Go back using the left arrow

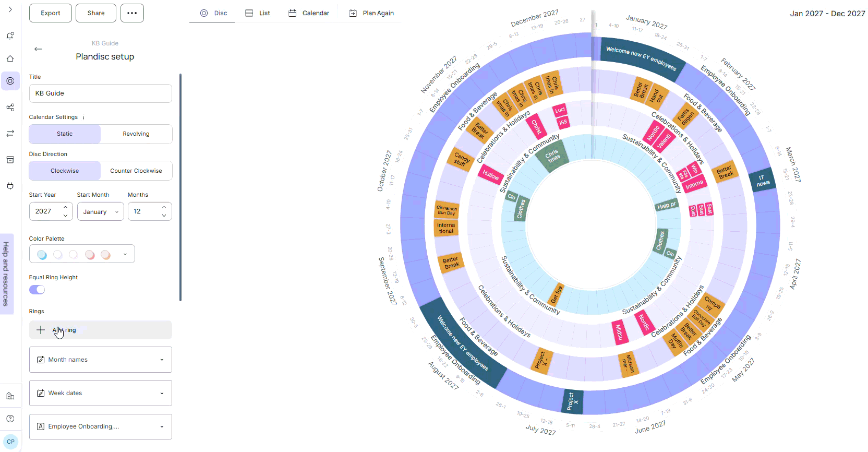pyautogui.click(x=38, y=49)
